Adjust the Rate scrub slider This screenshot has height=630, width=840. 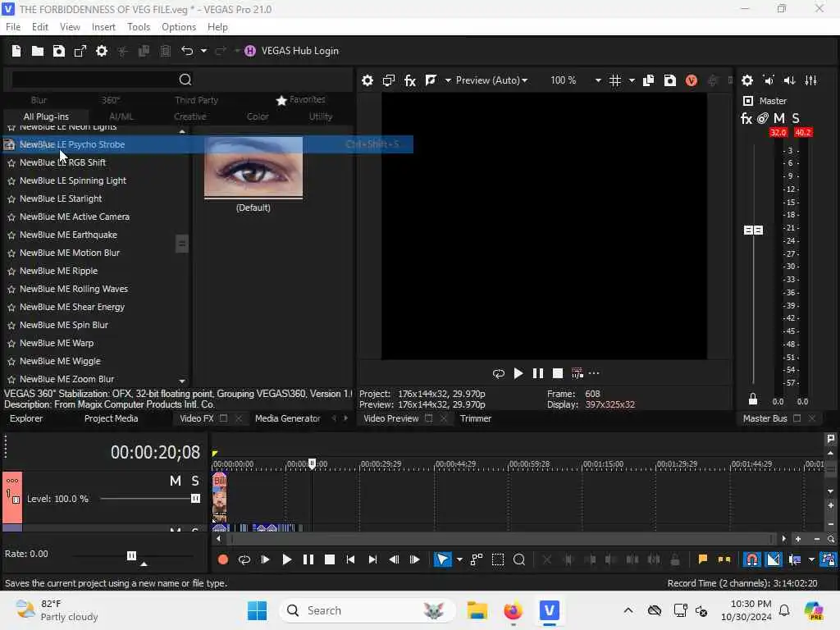[132, 555]
